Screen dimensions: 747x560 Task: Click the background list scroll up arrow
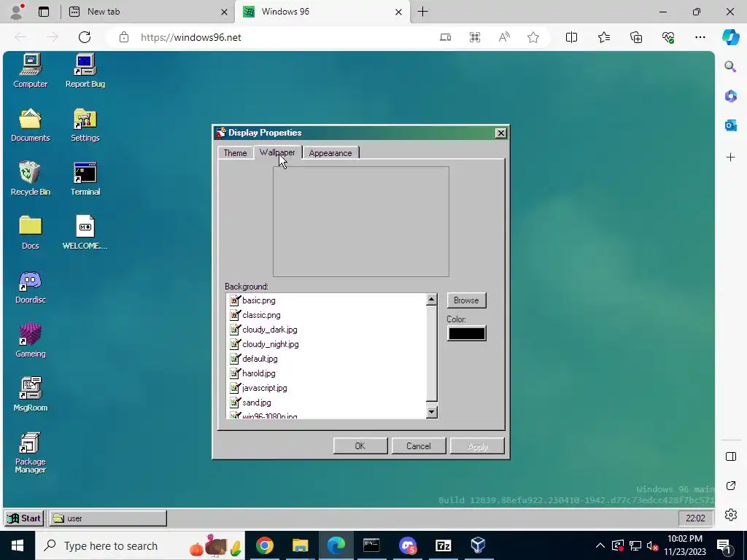click(432, 300)
